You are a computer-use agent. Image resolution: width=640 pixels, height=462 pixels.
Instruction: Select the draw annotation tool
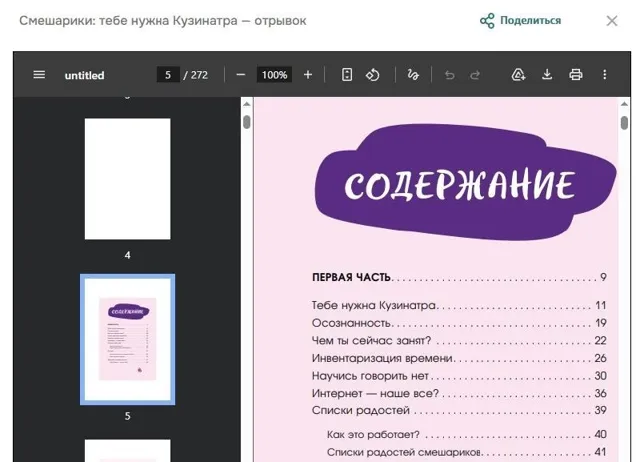pos(413,75)
